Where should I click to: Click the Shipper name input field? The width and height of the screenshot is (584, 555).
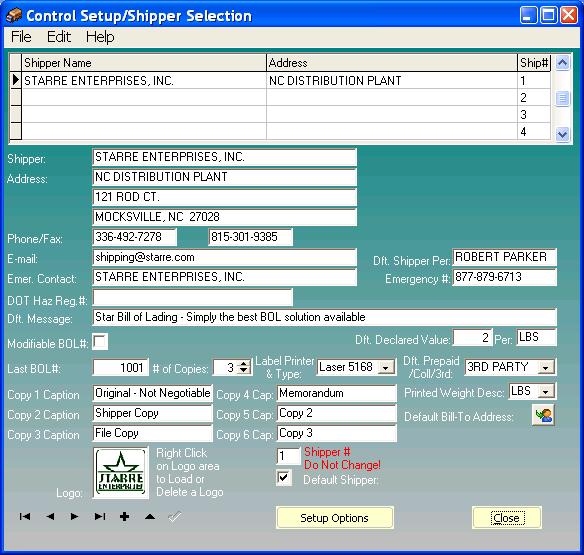(x=225, y=157)
